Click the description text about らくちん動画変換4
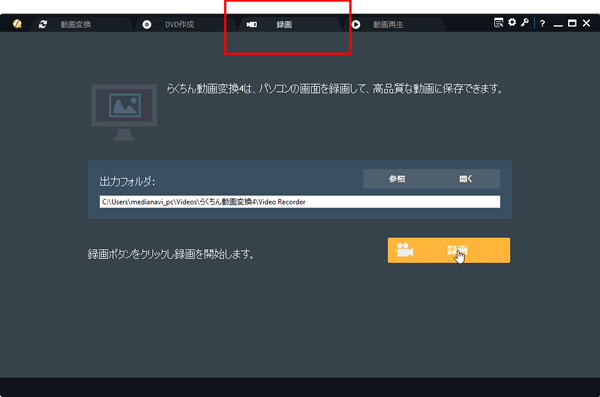600x397 pixels. (x=334, y=89)
